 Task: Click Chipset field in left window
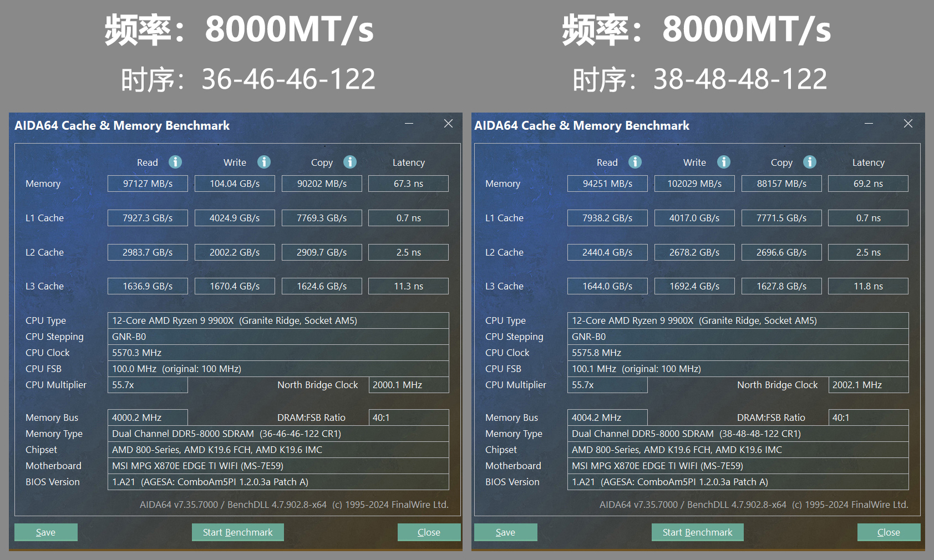click(278, 450)
